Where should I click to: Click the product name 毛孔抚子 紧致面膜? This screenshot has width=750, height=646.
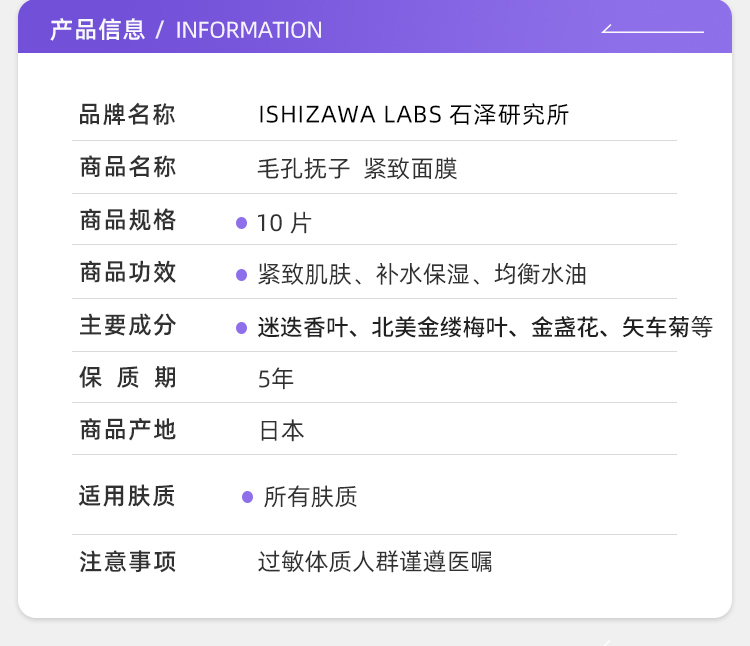point(357,169)
